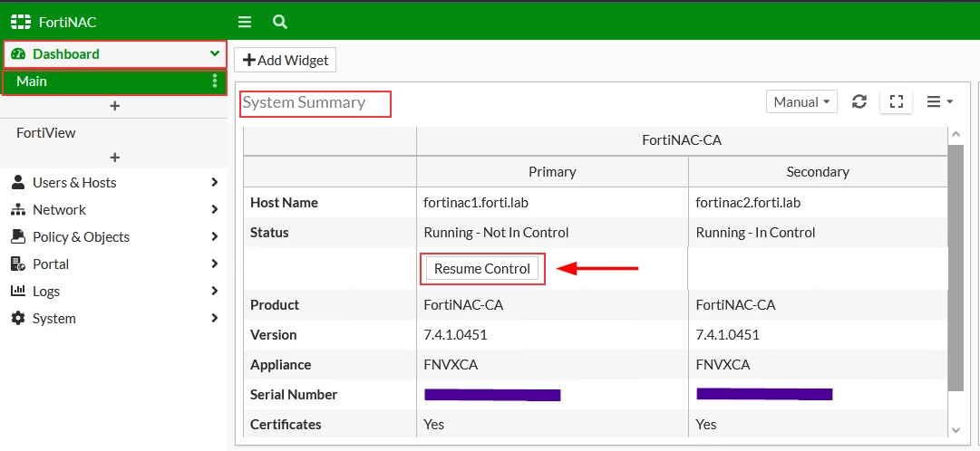This screenshot has height=451, width=980.
Task: Click the Policy & Objects icon
Action: click(x=18, y=236)
